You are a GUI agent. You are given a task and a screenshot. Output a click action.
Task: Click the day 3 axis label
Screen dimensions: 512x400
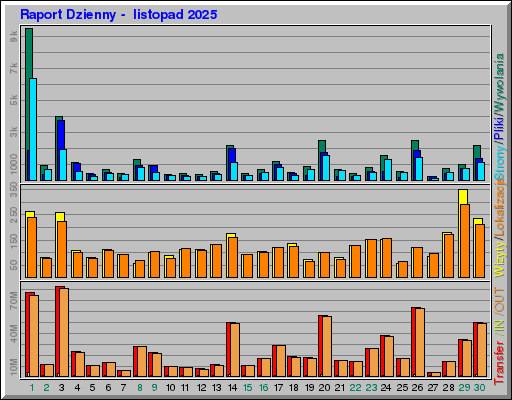62,388
